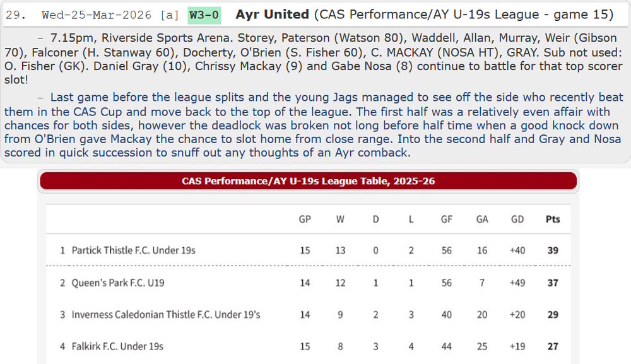The height and width of the screenshot is (364, 631).
Task: Click the red league table title banner
Action: [x=308, y=181]
